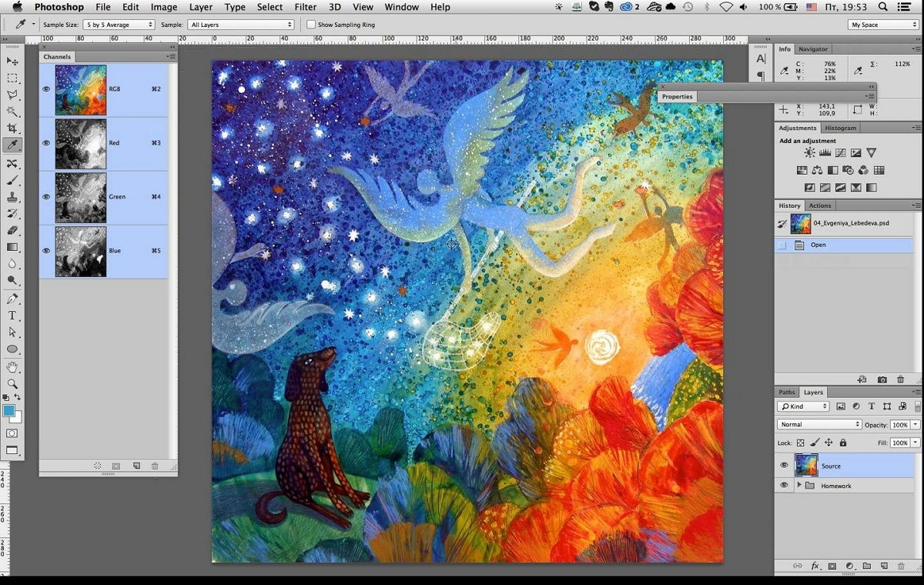Select the Move tool
This screenshot has width=924, height=585.
pos(12,62)
